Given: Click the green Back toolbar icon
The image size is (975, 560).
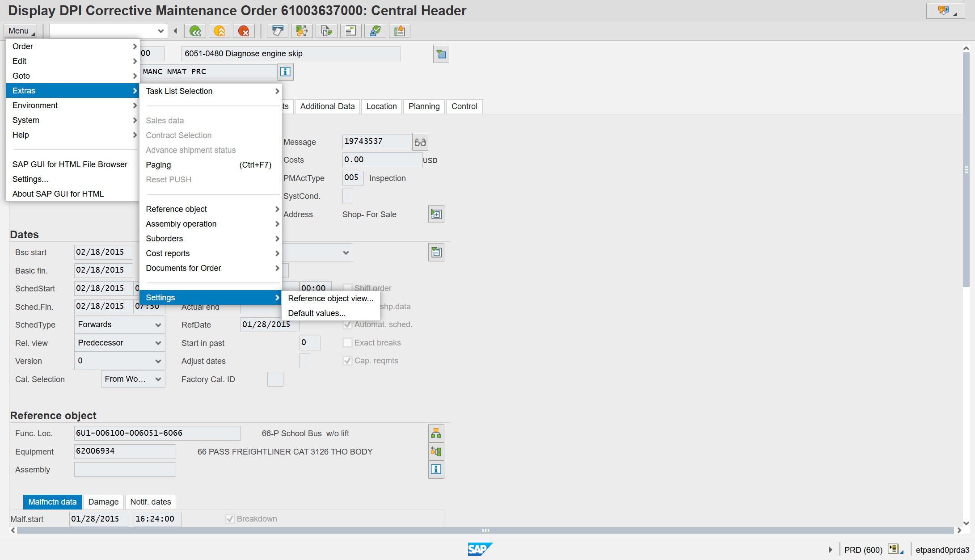Looking at the screenshot, I should click(195, 31).
